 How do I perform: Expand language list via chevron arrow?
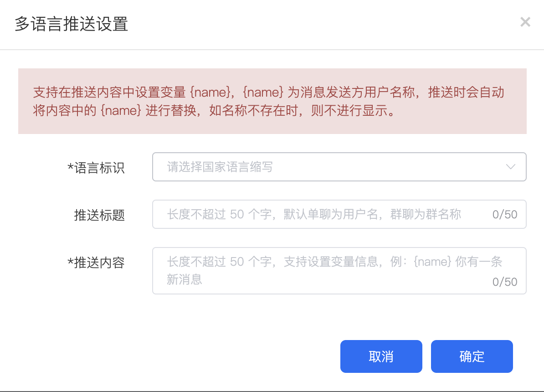tap(511, 167)
